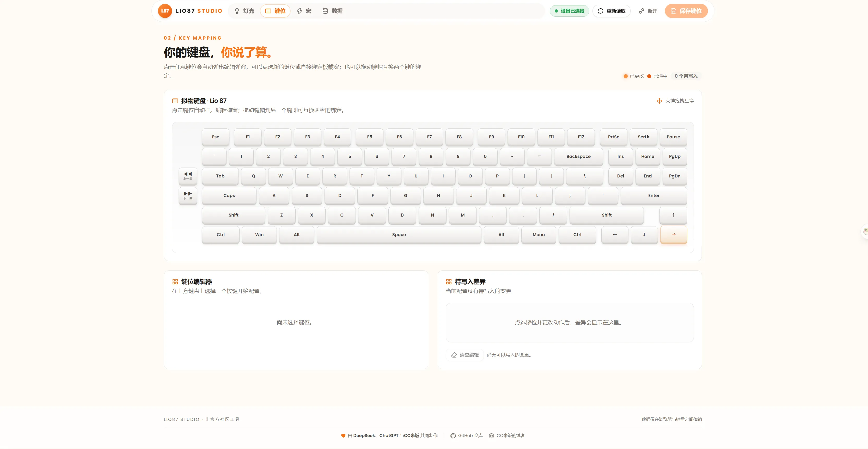This screenshot has height=449, width=868.
Task: Click the down arrow key
Action: coord(644,235)
